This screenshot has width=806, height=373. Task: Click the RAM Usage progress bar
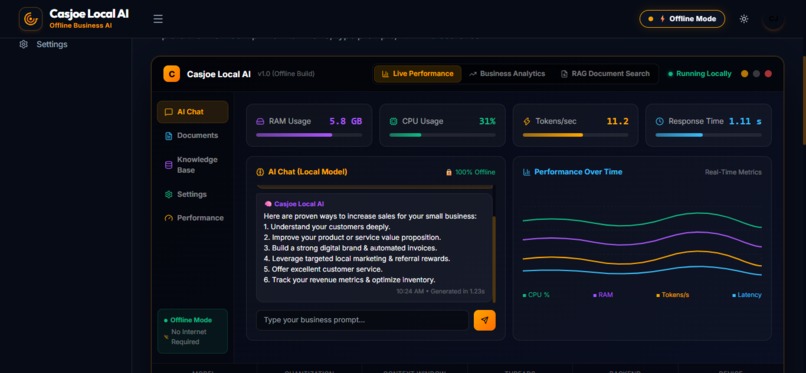point(309,135)
